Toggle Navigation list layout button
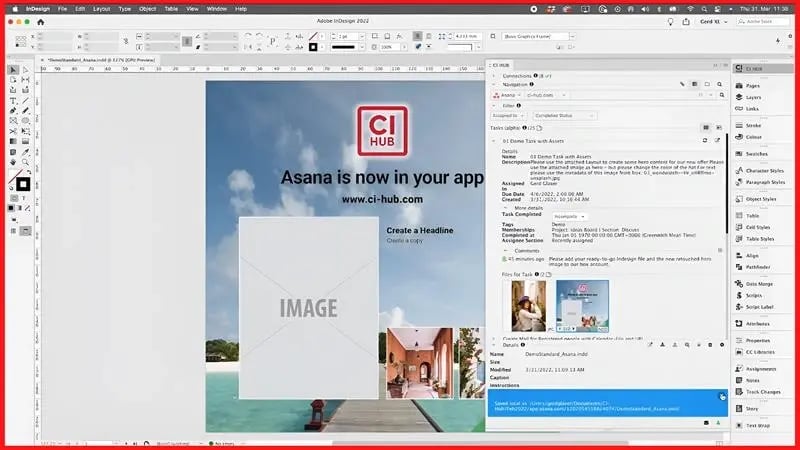This screenshot has height=450, width=800. [694, 84]
